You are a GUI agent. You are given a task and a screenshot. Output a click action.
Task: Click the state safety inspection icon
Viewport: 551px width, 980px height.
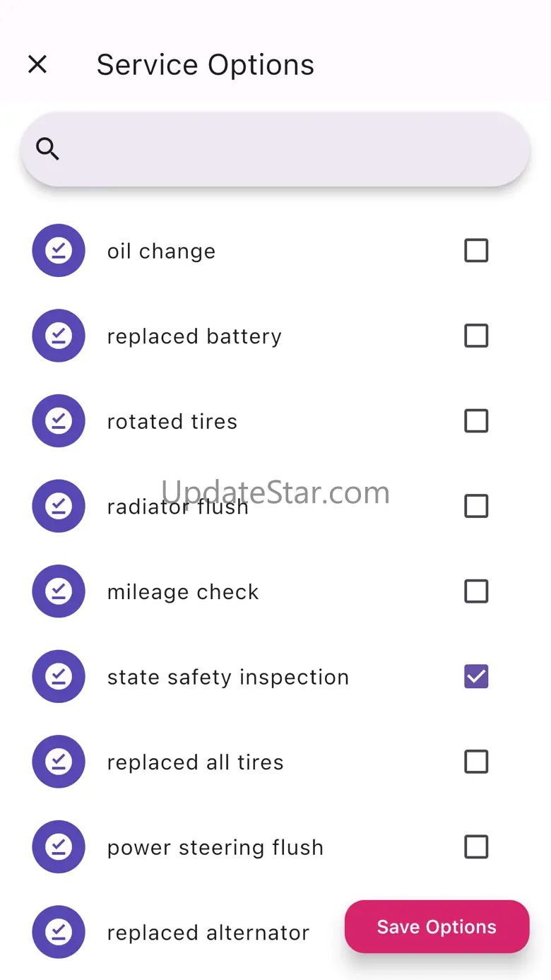[x=59, y=677]
